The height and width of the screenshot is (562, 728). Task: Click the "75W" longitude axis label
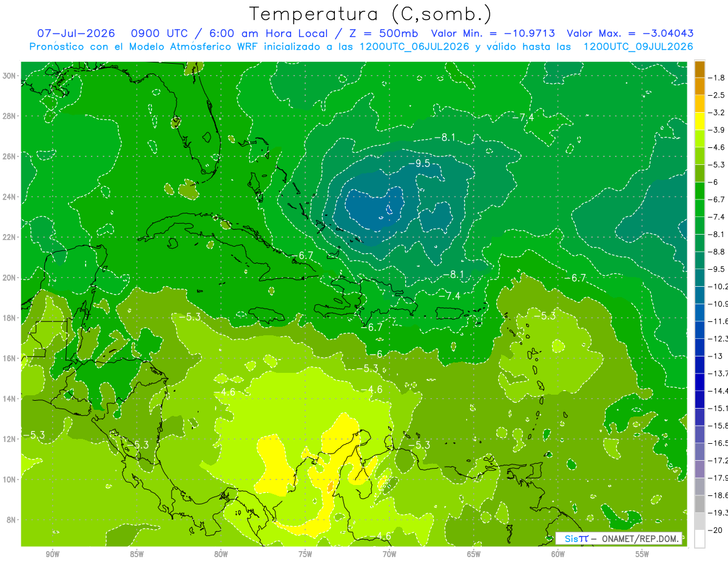[x=305, y=555]
